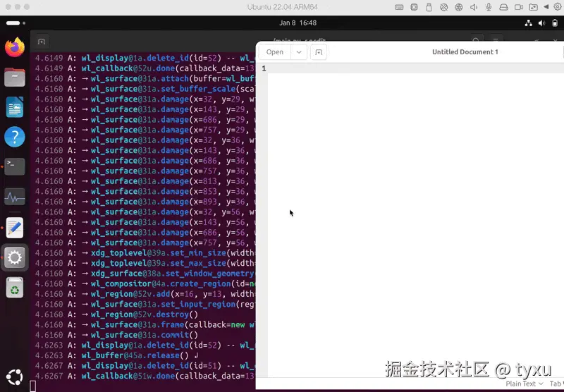Click the Activities pill in Ubuntu top bar

[x=16, y=23]
